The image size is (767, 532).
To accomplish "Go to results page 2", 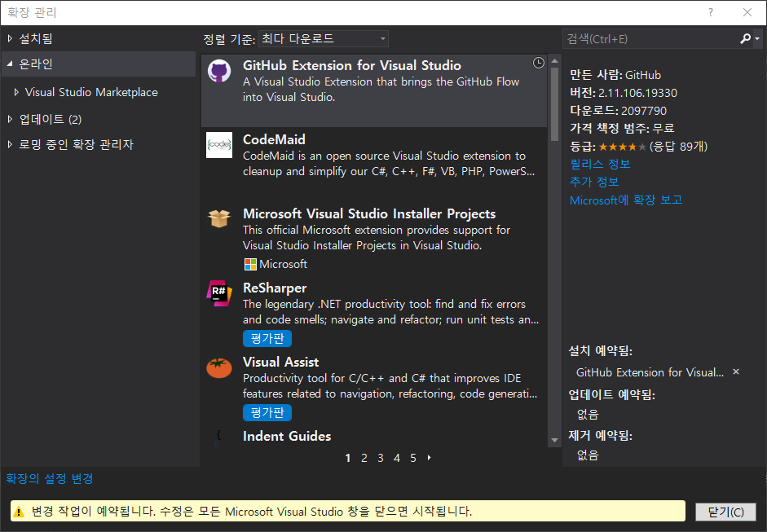I will pyautogui.click(x=364, y=458).
